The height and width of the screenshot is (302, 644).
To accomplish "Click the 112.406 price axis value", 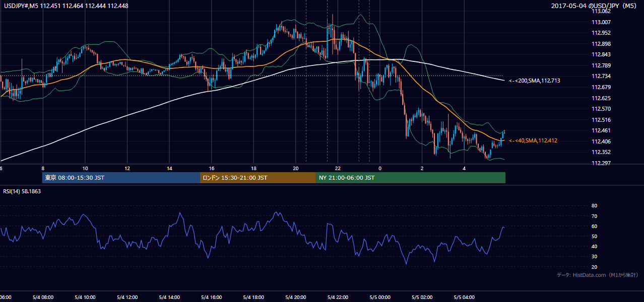I will 601,141.
